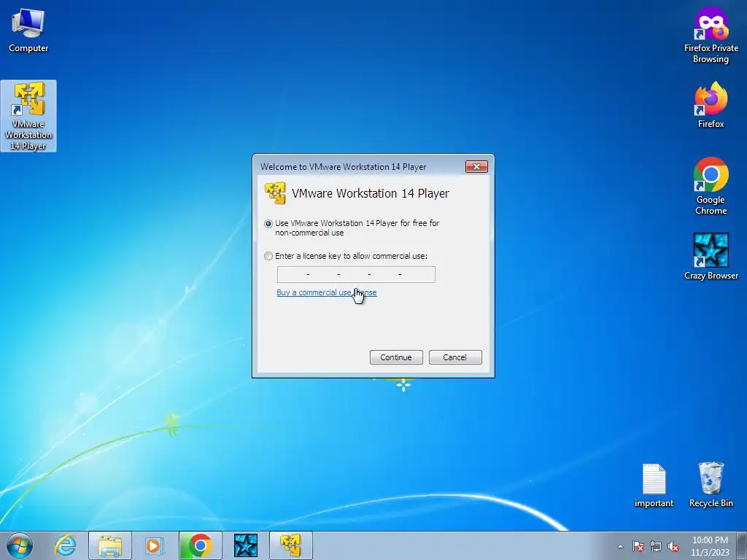Open the Computer desktop icon
The image size is (747, 560).
pyautogui.click(x=28, y=30)
